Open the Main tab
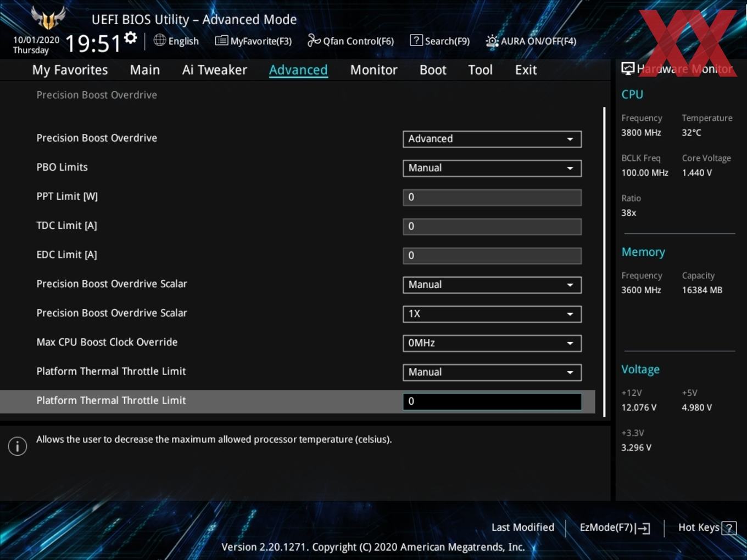The width and height of the screenshot is (747, 560). 145,70
